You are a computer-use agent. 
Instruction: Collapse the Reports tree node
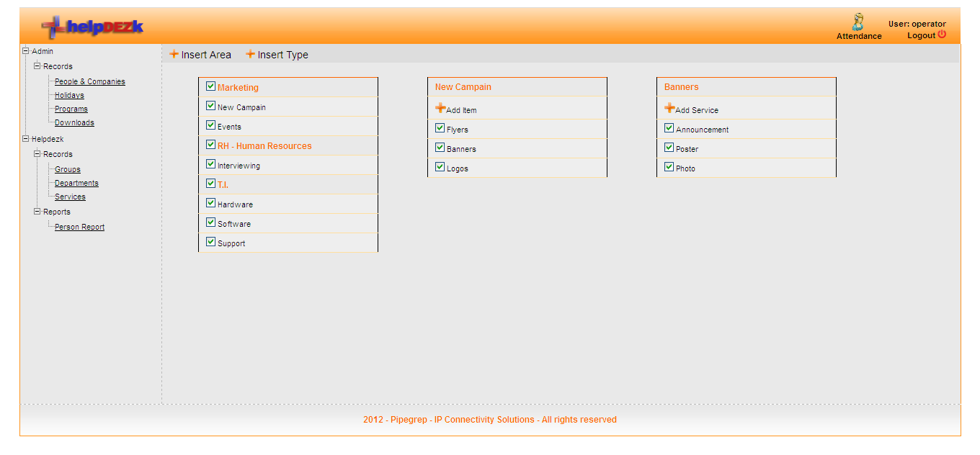(x=37, y=212)
